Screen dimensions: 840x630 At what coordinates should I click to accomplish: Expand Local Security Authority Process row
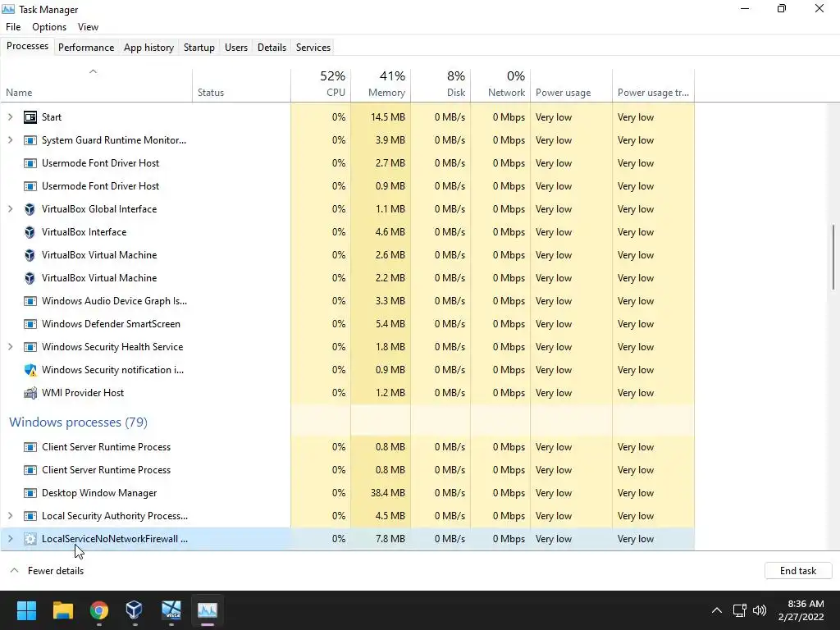pos(10,516)
